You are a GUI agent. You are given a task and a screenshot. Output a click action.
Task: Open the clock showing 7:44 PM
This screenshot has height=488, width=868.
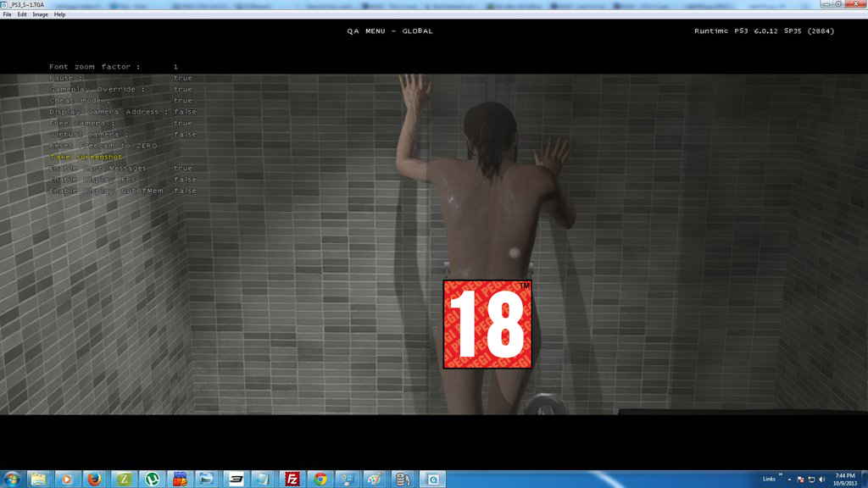pos(845,480)
